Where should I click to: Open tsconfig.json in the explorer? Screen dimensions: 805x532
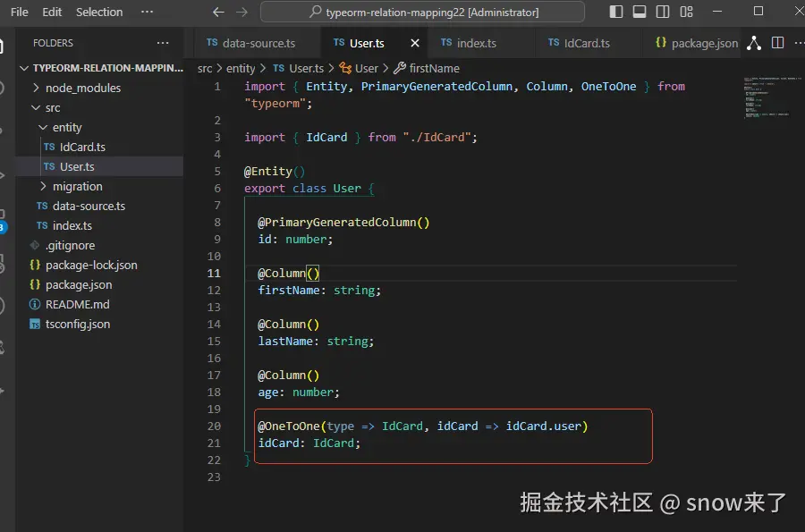tap(77, 324)
